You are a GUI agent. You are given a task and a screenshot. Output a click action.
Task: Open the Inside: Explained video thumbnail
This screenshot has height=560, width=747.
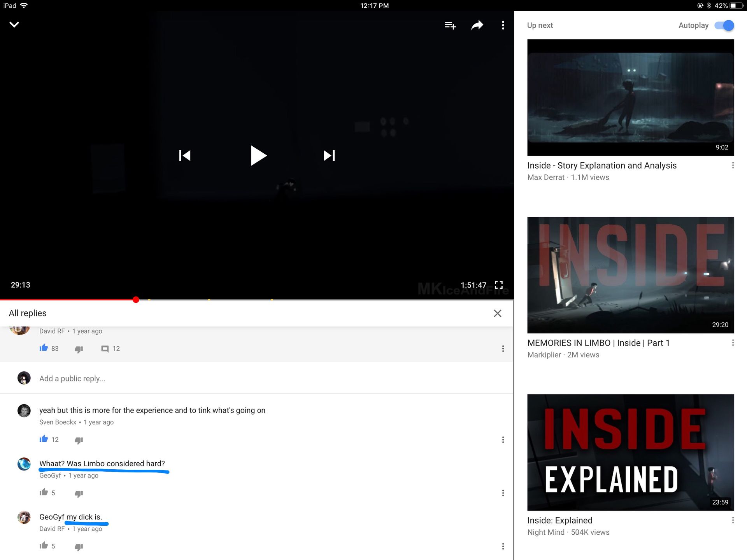(x=631, y=452)
